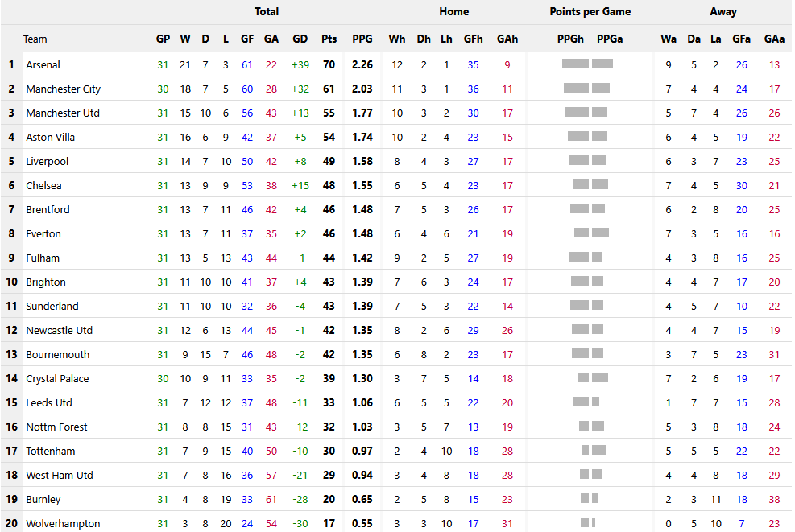
Task: Click on Manchester City team name
Action: tap(63, 89)
